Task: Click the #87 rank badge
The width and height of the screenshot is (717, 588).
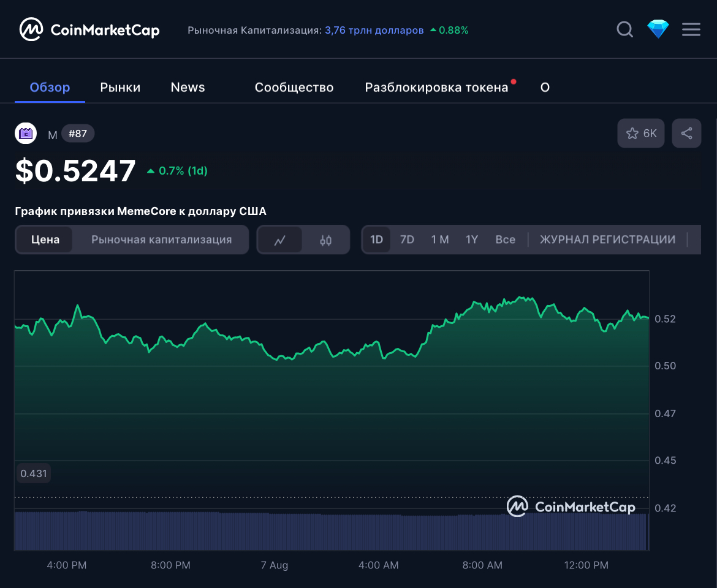Action: point(78,134)
